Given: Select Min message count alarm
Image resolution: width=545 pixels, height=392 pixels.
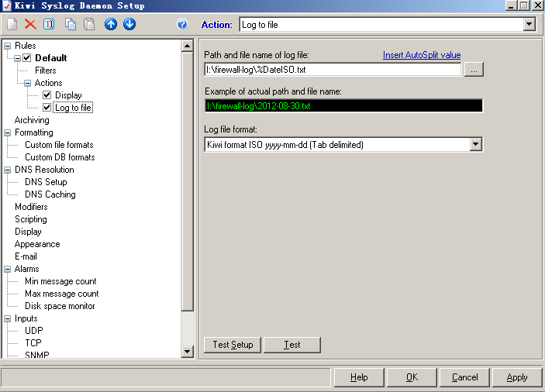Looking at the screenshot, I should coord(60,281).
